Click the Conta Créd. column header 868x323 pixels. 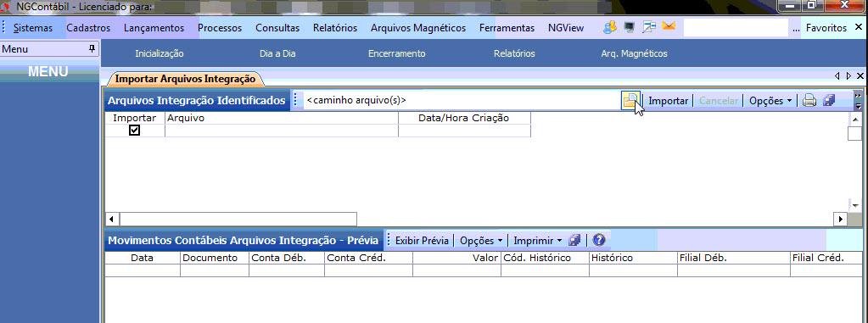pos(368,258)
